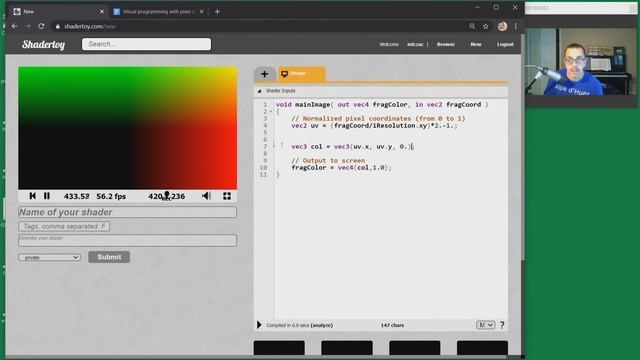Viewport: 640px width, 360px height.
Task: Click the shader description box
Action: tap(127, 240)
